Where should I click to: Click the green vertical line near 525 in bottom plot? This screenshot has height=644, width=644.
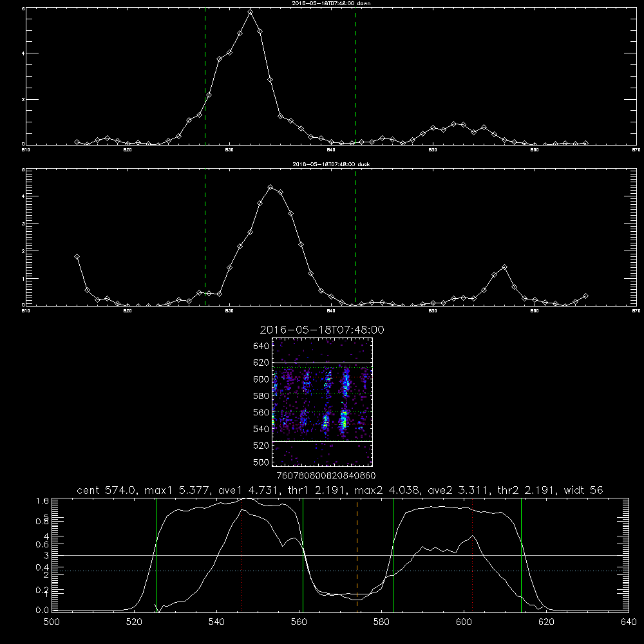[156, 555]
